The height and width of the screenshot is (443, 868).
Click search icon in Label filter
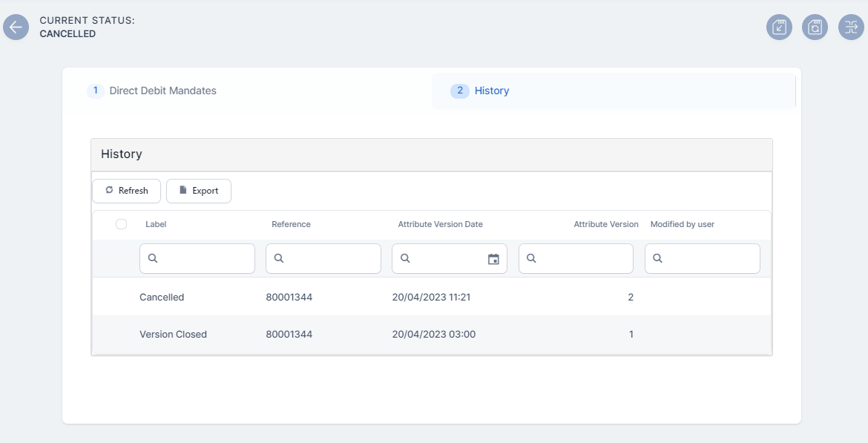click(153, 259)
